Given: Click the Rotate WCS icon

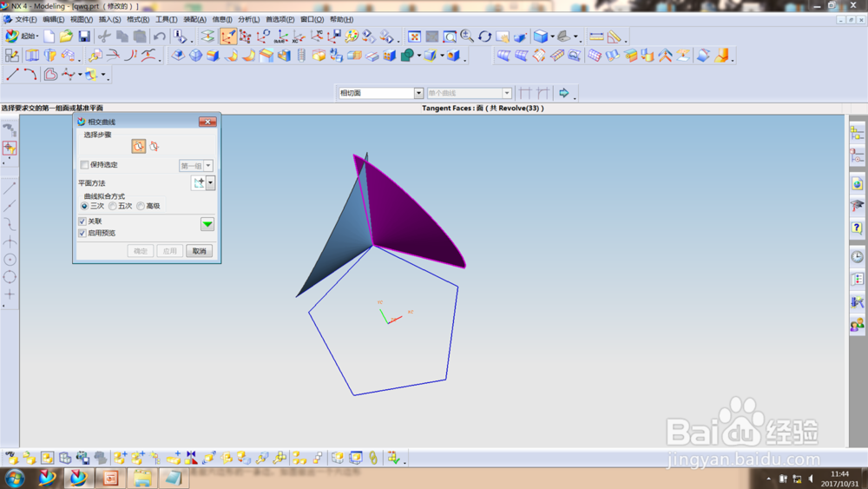Looking at the screenshot, I should tap(264, 36).
